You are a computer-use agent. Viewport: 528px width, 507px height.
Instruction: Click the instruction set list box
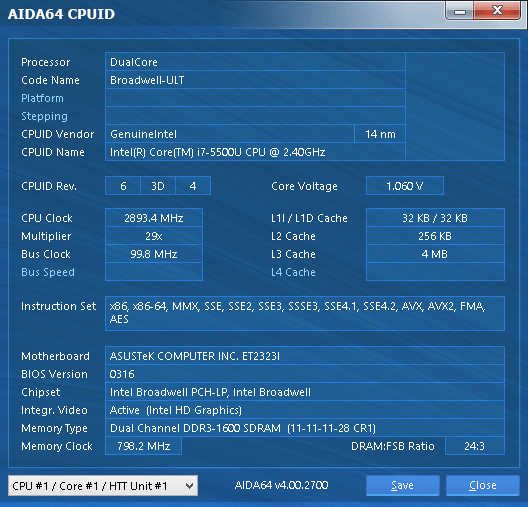305,313
